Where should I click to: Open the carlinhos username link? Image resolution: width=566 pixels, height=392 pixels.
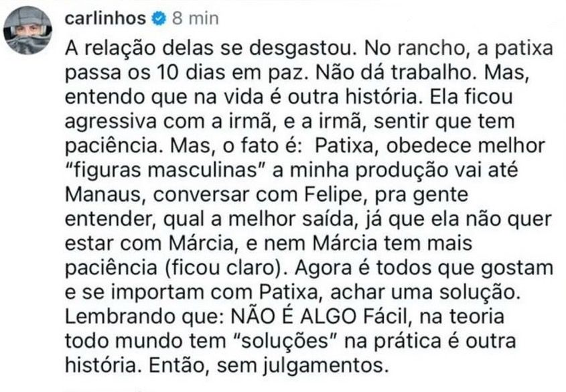click(x=105, y=18)
